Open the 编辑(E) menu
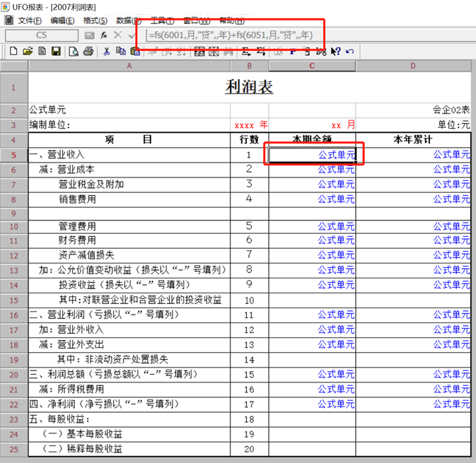This screenshot has height=463, width=476. 62,20
